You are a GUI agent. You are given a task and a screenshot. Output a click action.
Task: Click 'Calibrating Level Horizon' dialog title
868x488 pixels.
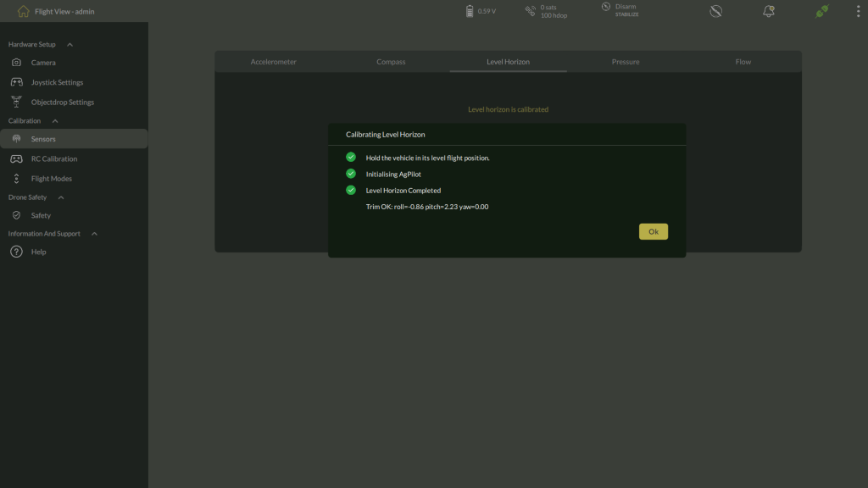[386, 135]
